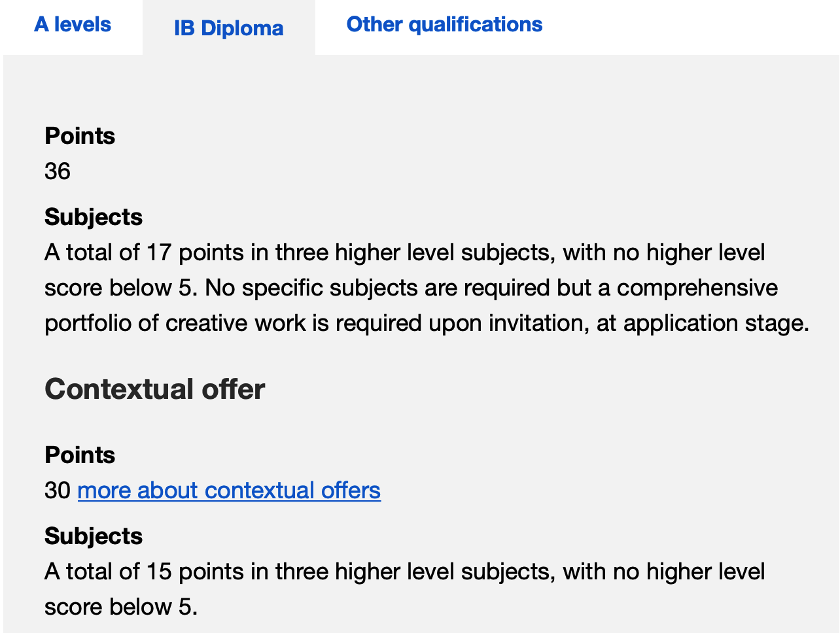
Task: Click the Subjects heading below 36
Action: [94, 217]
